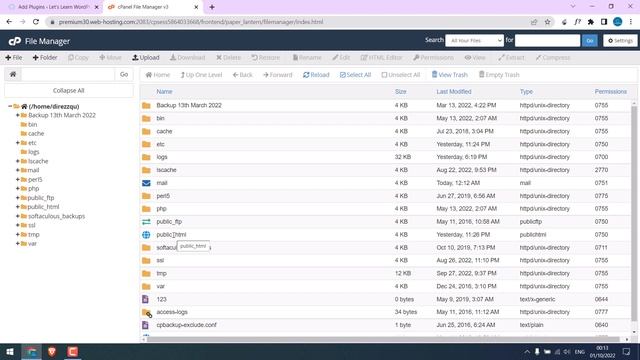Go to Home in navigation bar
640x360 pixels.
click(158, 75)
